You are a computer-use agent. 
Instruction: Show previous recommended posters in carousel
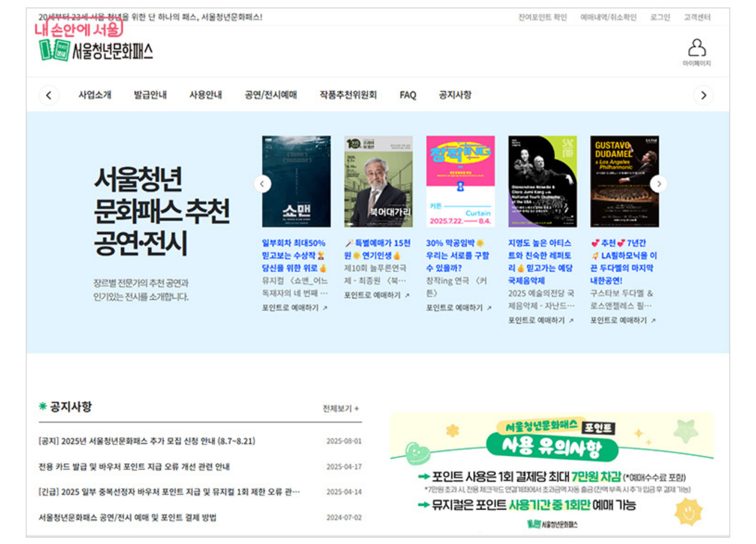[262, 184]
